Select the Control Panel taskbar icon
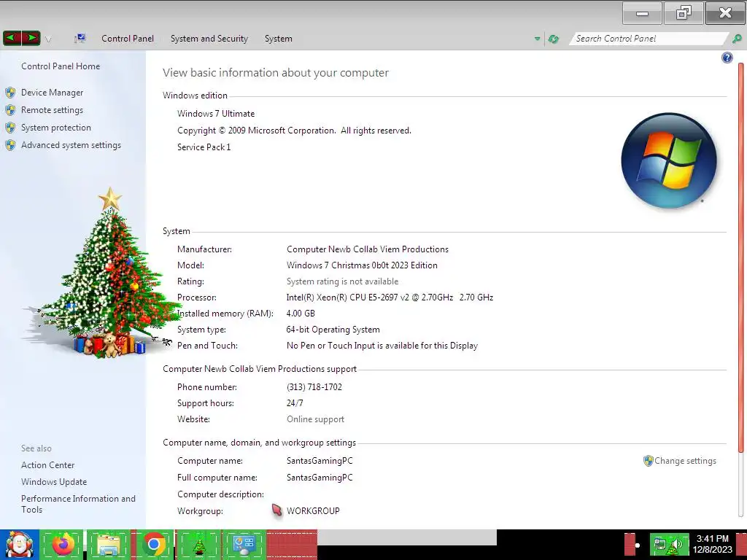The width and height of the screenshot is (747, 560). pyautogui.click(x=244, y=544)
